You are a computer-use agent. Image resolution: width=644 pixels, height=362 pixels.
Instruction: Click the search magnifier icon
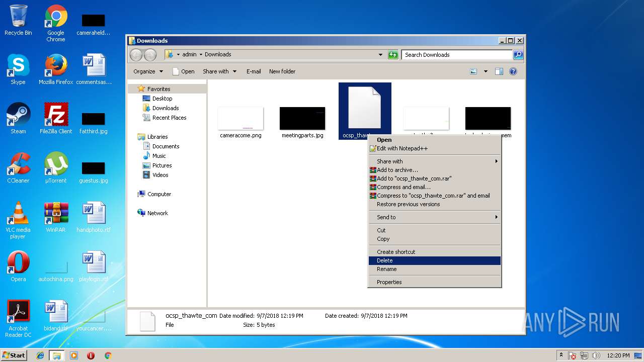tap(518, 55)
